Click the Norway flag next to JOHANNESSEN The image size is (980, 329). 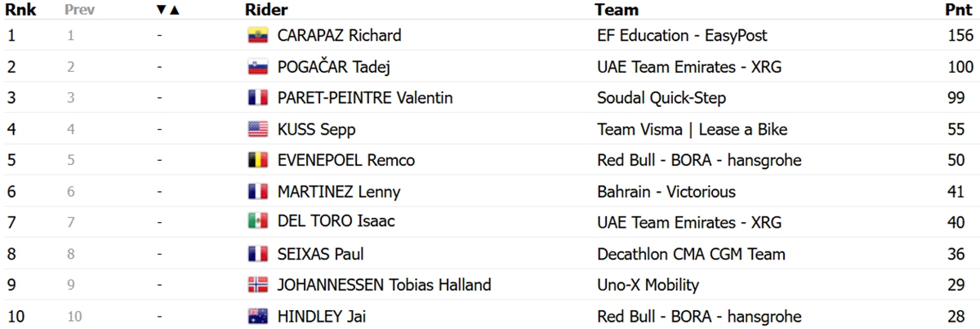tap(258, 285)
